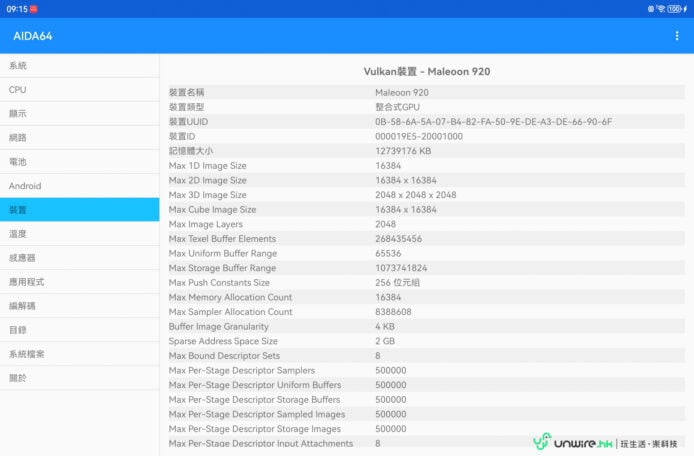Viewport: 694px width, 456px height.
Task: Open the 關於 sidebar item
Action: tap(80, 378)
